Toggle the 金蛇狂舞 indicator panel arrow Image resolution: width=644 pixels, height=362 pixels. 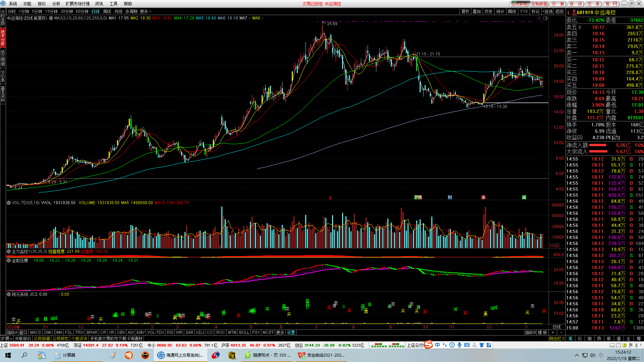(x=9, y=260)
